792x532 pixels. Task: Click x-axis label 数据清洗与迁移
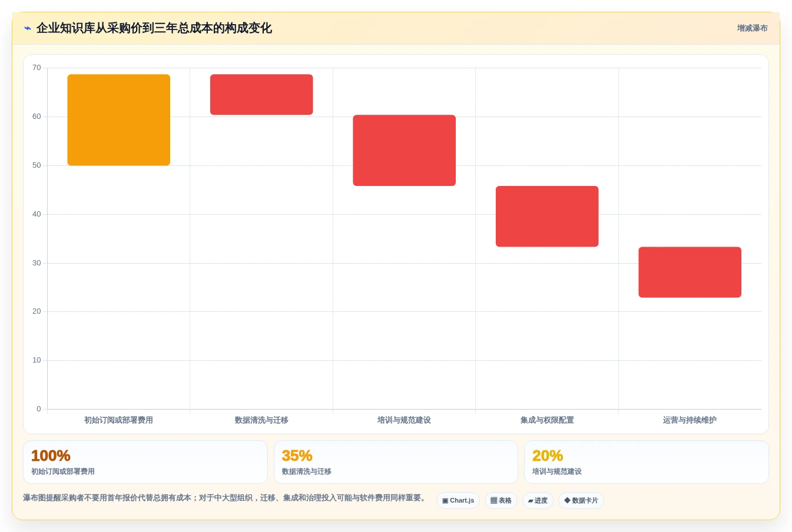[x=261, y=420]
